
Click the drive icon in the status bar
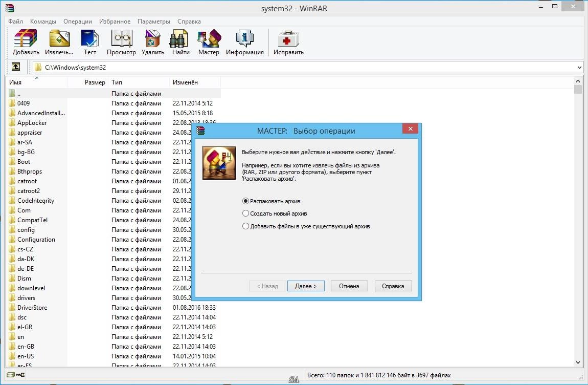pyautogui.click(x=11, y=374)
